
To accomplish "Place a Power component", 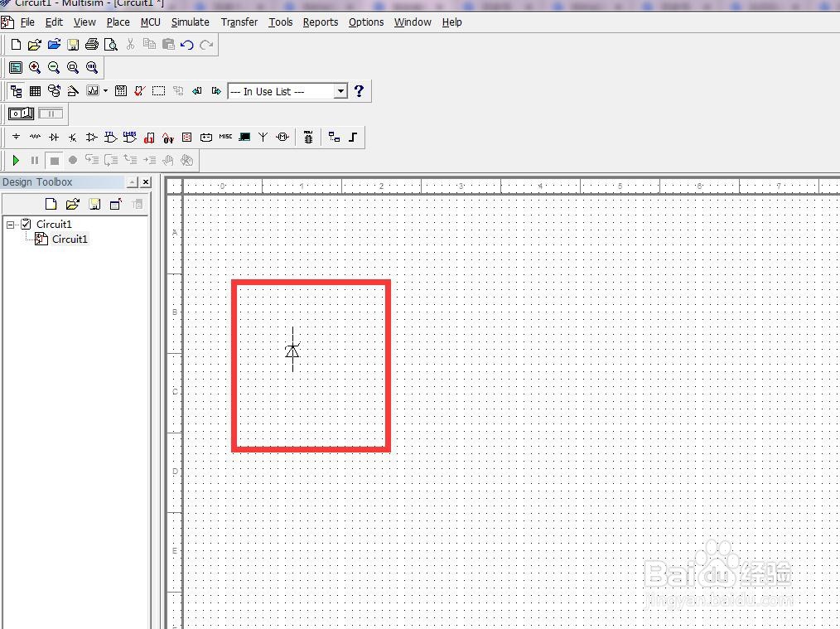I will point(206,138).
